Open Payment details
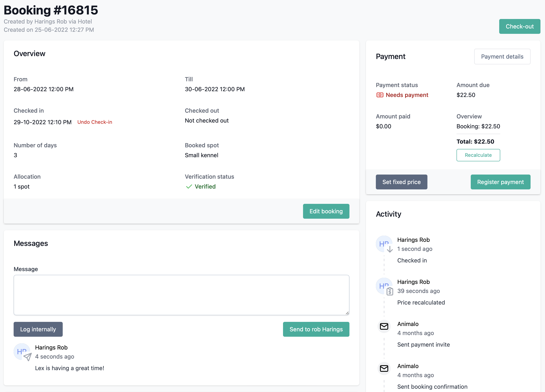The image size is (545, 392). pyautogui.click(x=502, y=57)
